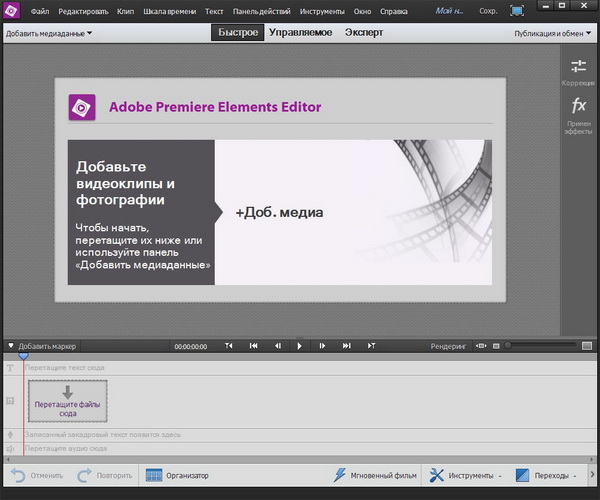Viewport: 600px width, 500px height.
Task: Open the Файл menu
Action: coord(40,11)
